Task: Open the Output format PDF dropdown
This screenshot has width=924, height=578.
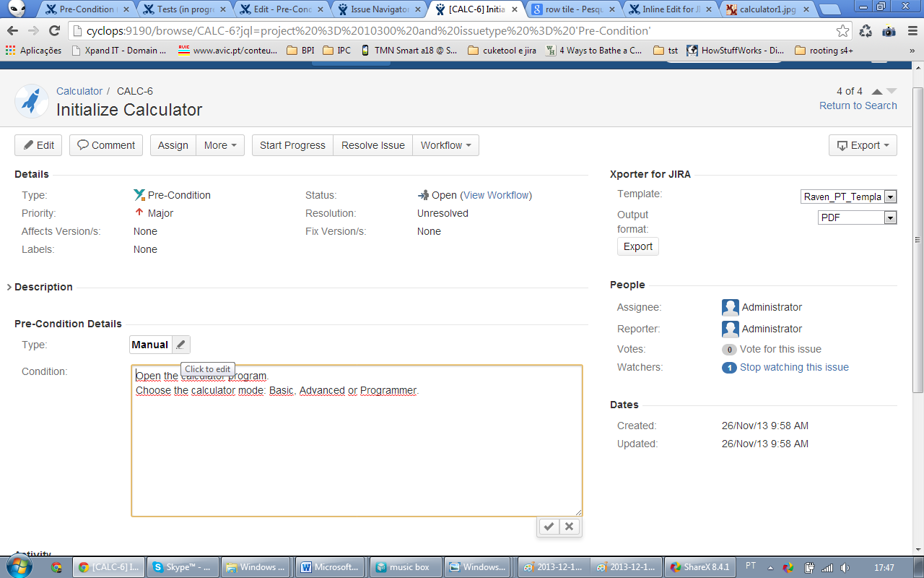Action: [858, 217]
